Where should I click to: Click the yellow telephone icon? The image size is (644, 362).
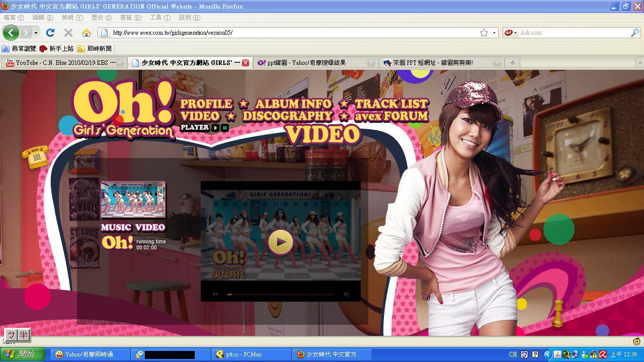36,157
